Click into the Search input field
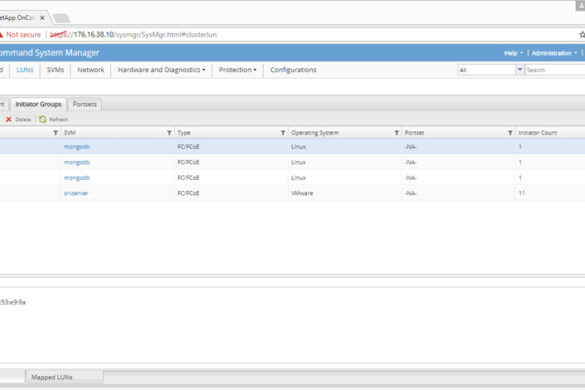The image size is (585, 390). point(555,70)
